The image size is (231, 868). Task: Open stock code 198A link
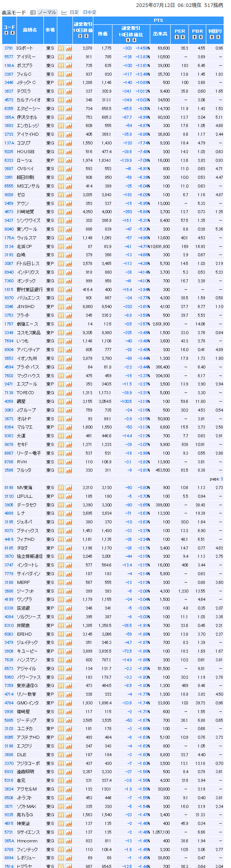9,66
